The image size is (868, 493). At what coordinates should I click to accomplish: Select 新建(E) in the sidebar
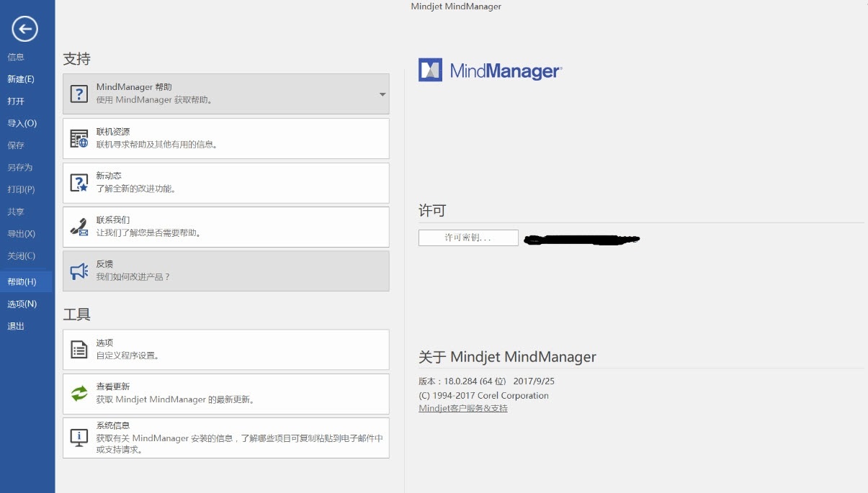coord(21,79)
